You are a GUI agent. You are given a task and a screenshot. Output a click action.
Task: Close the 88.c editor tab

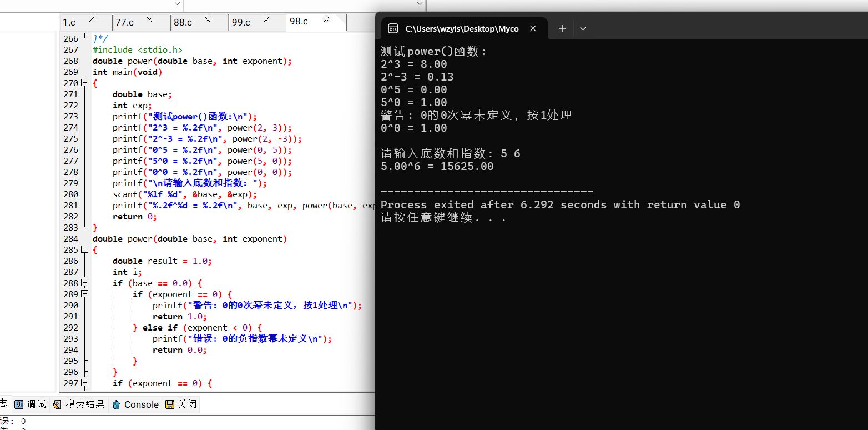[x=208, y=20]
